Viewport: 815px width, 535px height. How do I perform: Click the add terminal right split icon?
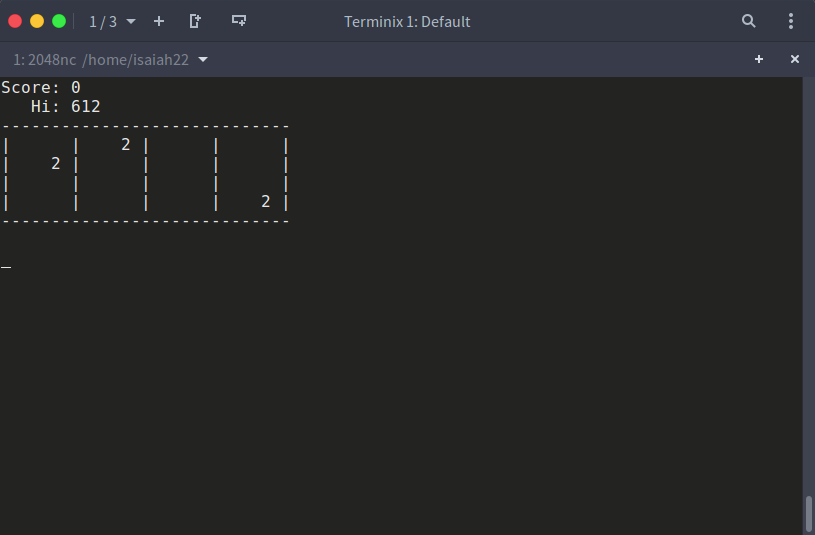195,21
